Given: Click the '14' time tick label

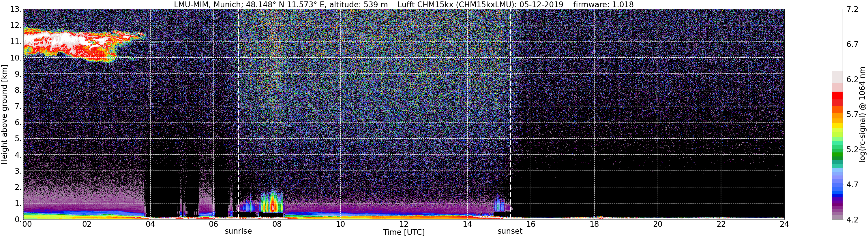Looking at the screenshot, I should pyautogui.click(x=467, y=224).
